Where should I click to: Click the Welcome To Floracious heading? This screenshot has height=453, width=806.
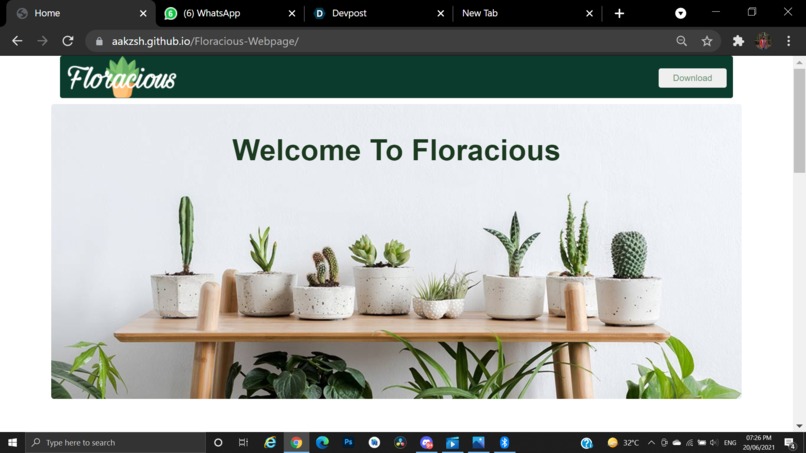pos(396,150)
